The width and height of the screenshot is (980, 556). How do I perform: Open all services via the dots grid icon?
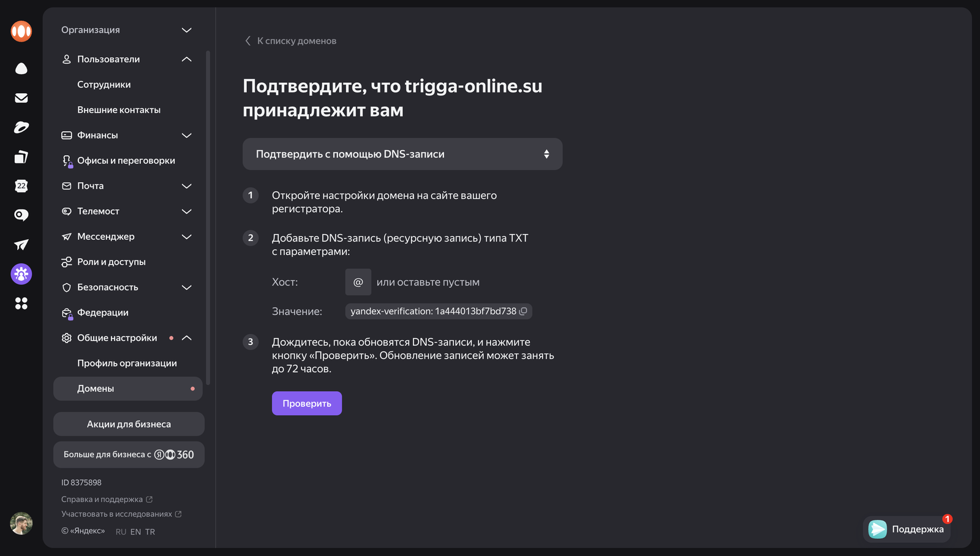click(x=21, y=303)
